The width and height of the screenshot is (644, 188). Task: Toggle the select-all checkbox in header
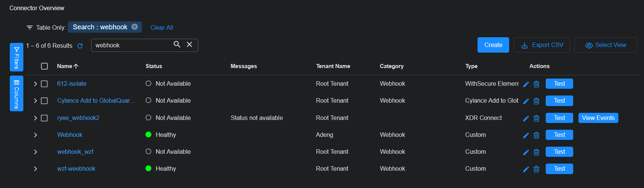point(44,66)
